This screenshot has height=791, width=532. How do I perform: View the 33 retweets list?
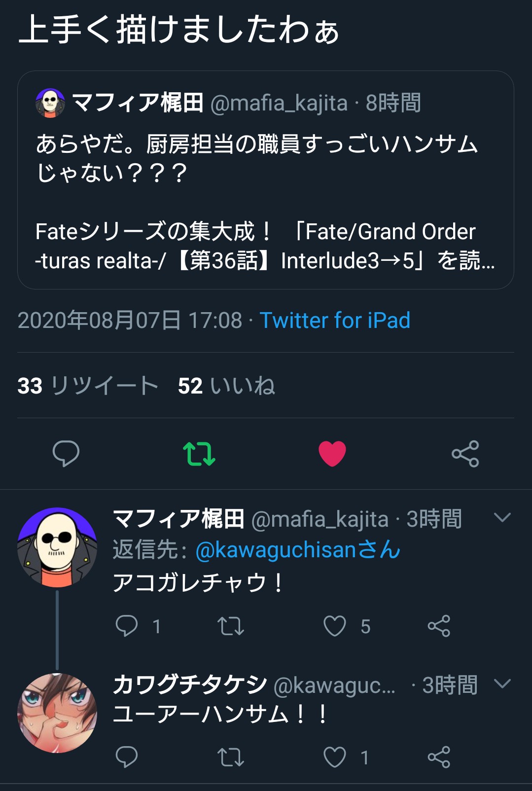click(x=88, y=386)
